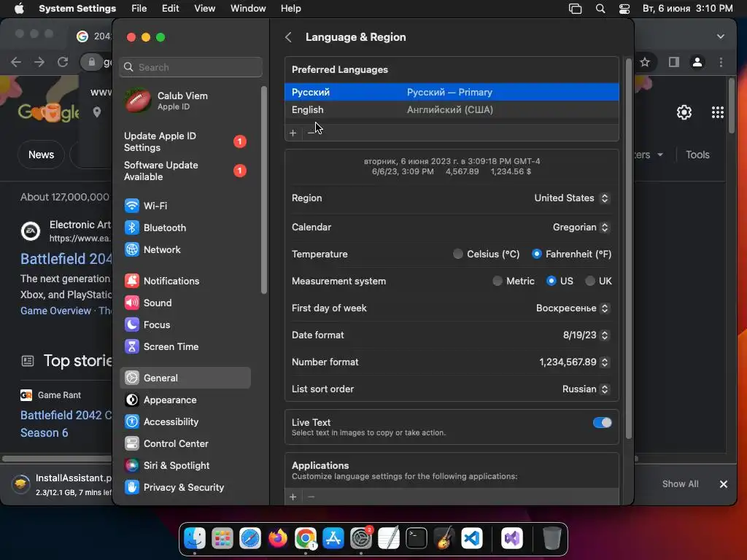Select the Русский primary language row
747x560 pixels.
point(452,92)
